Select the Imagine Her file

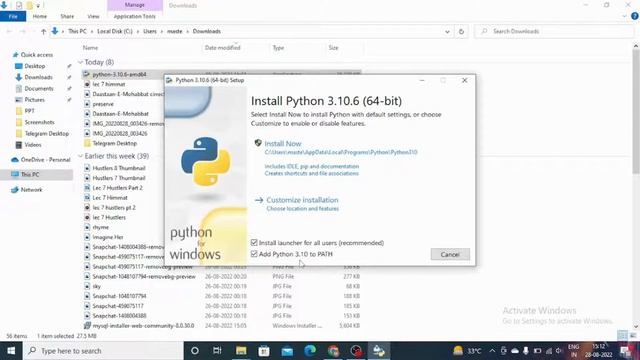[108, 237]
